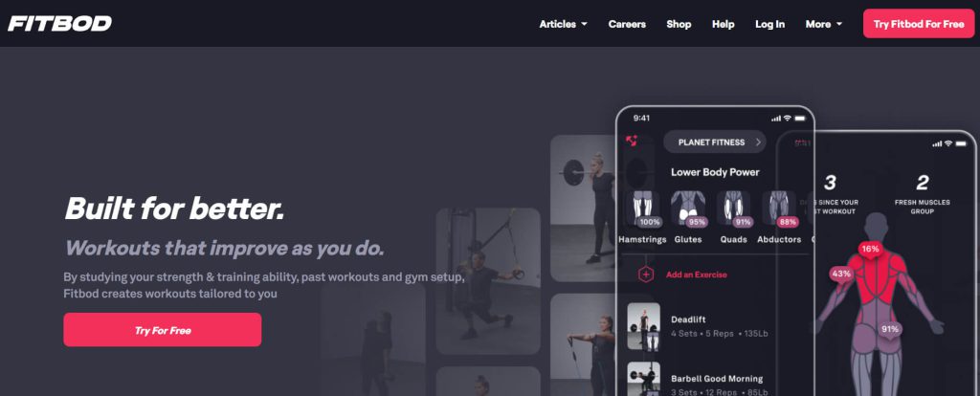The width and height of the screenshot is (980, 396).
Task: Click the hexagon plus Add Exercise icon
Action: point(646,275)
